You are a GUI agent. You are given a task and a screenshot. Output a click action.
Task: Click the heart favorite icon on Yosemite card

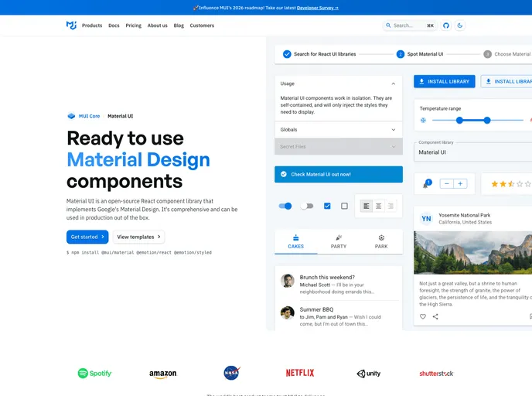coord(423,316)
